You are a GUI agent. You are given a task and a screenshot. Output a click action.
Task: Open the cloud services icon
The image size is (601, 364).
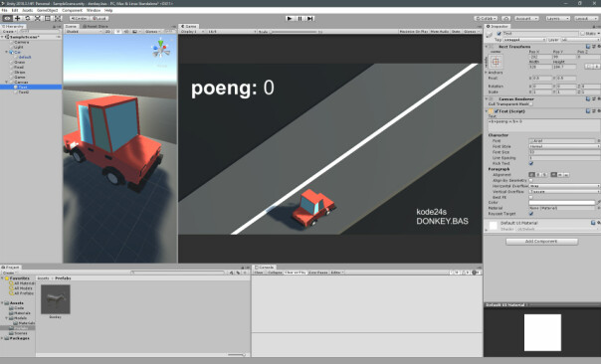click(x=505, y=18)
